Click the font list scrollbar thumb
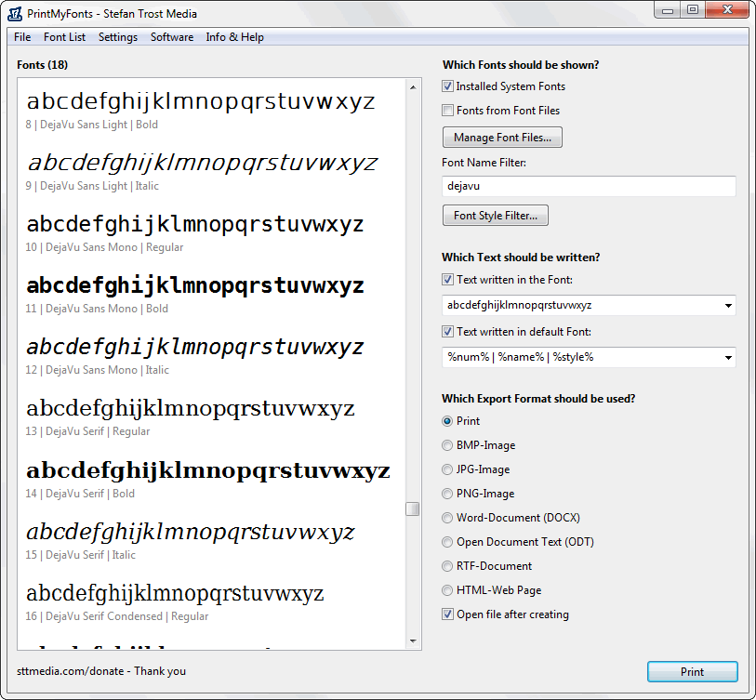 point(412,508)
